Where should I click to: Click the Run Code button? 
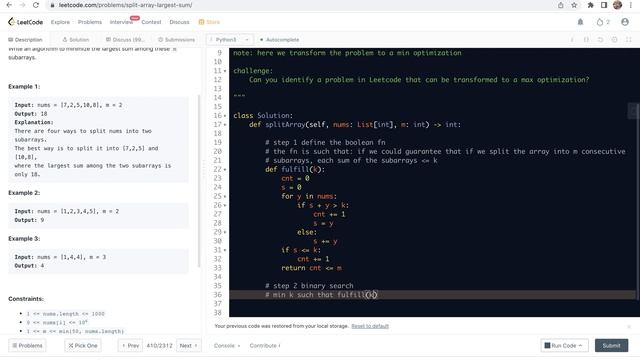pyautogui.click(x=564, y=346)
